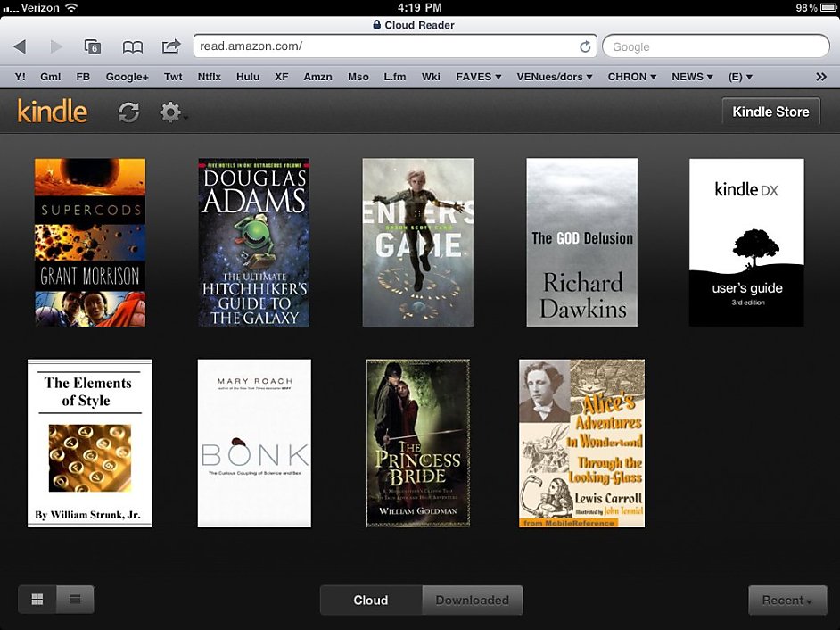Click the Google search field
This screenshot has height=630, width=840.
(715, 46)
